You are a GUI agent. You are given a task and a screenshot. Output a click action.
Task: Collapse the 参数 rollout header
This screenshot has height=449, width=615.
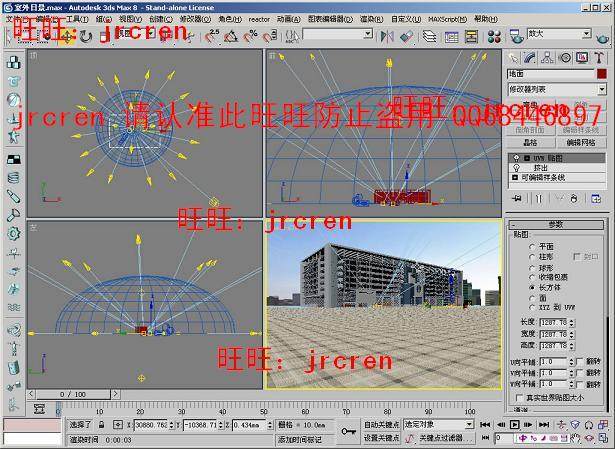[x=556, y=225]
